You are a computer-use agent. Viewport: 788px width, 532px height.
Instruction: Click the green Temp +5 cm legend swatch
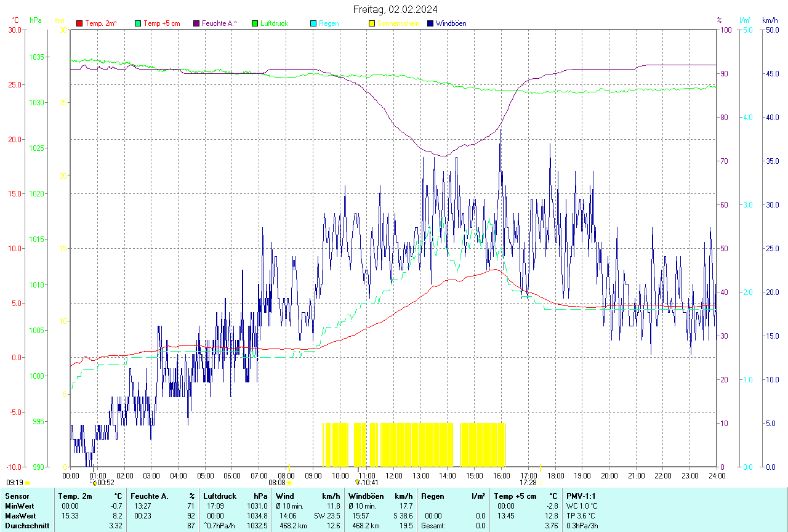[x=138, y=23]
